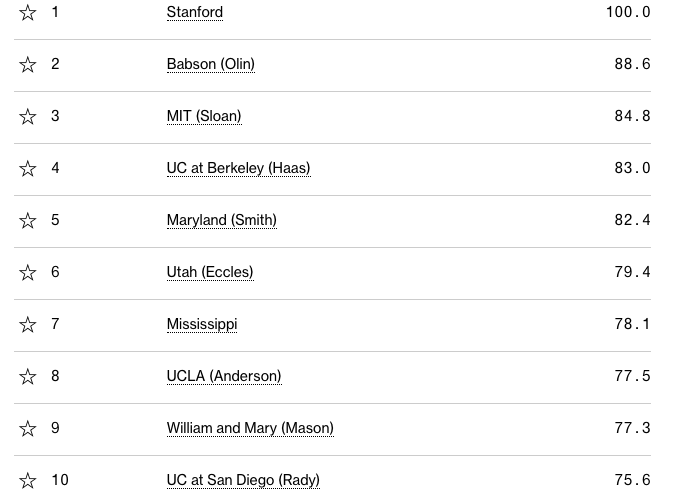Image resolution: width=673 pixels, height=492 pixels.
Task: Star the Stanford ranking row
Action: [x=28, y=13]
